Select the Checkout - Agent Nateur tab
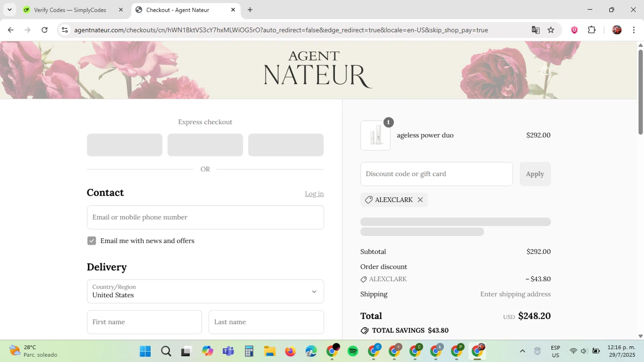644x362 pixels. click(x=178, y=10)
